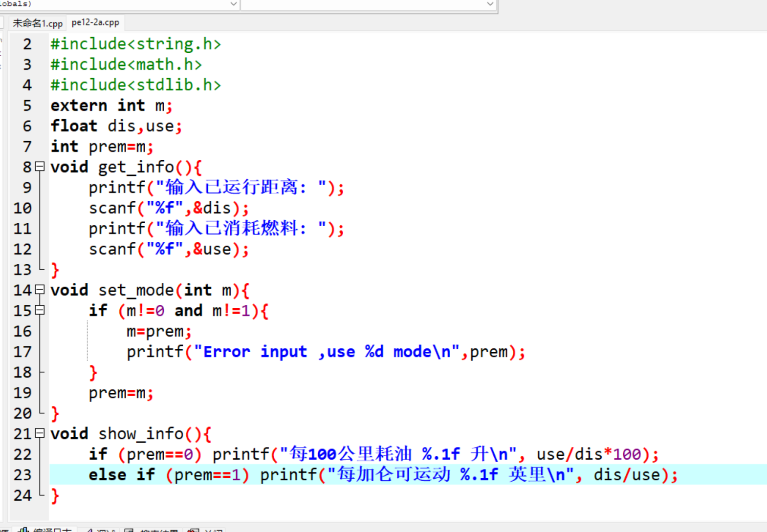Click the #include<stdlib.h> line
Screen dimensions: 767x532
click(x=136, y=85)
